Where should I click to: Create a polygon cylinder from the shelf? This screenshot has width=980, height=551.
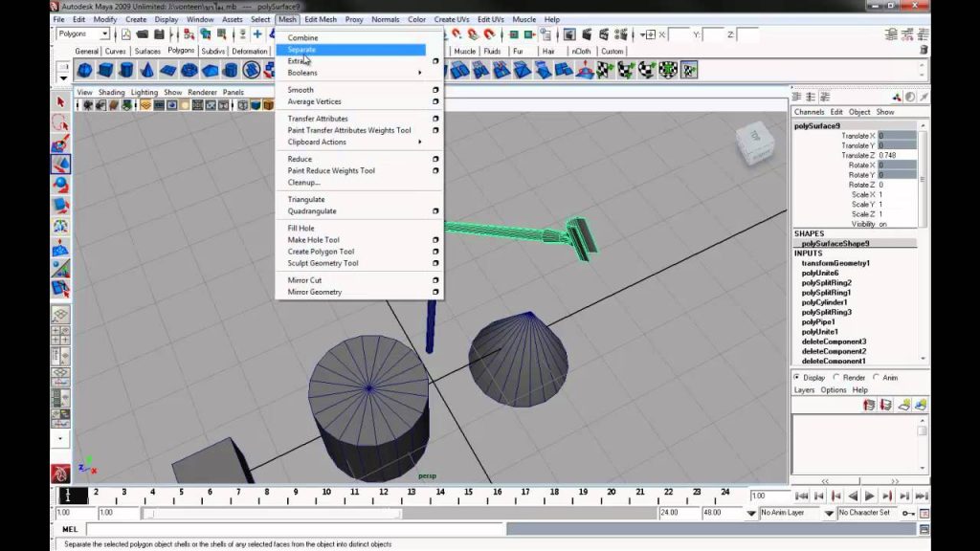pos(126,70)
